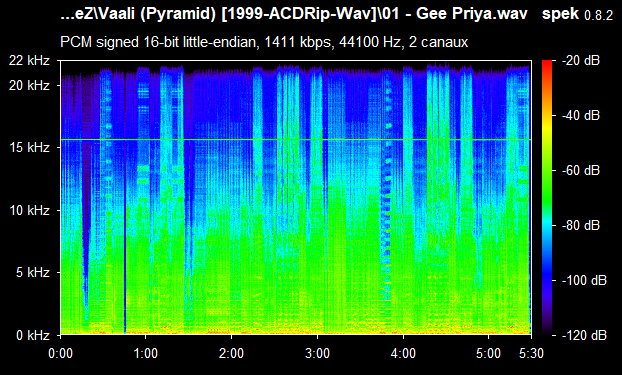This screenshot has width=622, height=375.
Task: Click the 1:00 time axis marker
Action: [x=146, y=353]
